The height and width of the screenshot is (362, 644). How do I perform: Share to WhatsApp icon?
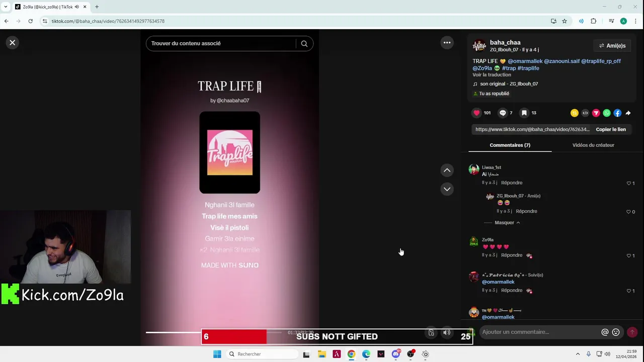(607, 113)
